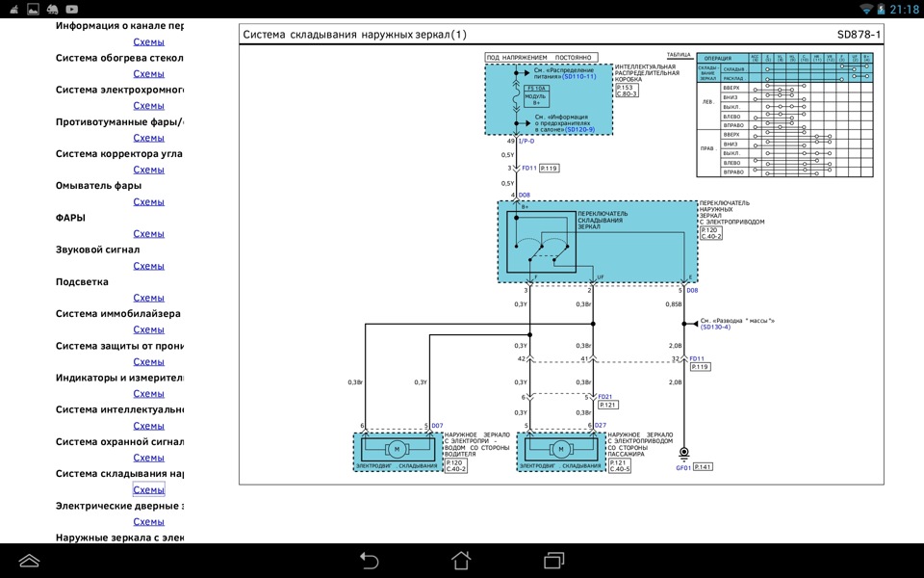
Task: Tap the Wi-Fi status icon
Action: tap(866, 9)
